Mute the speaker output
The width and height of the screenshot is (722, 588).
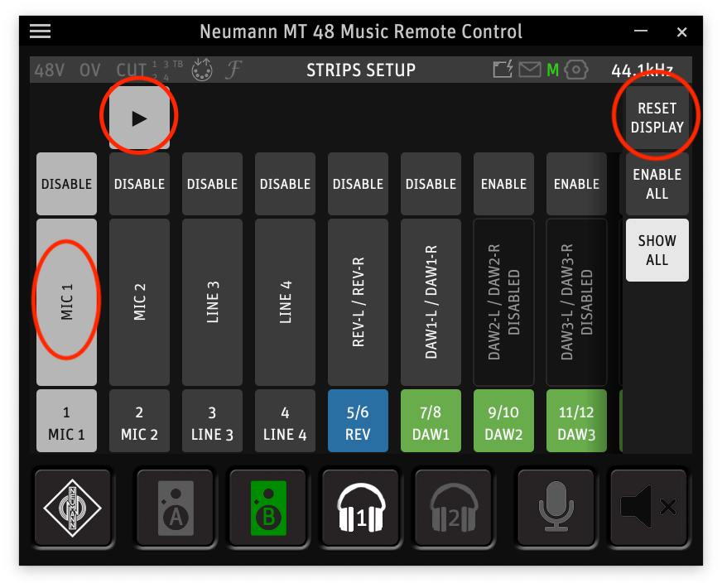(648, 508)
